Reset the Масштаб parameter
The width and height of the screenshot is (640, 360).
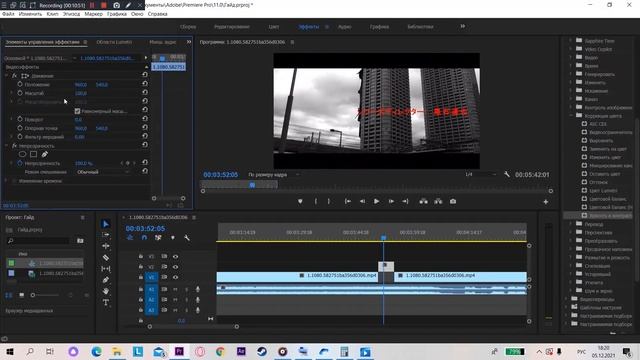click(145, 93)
